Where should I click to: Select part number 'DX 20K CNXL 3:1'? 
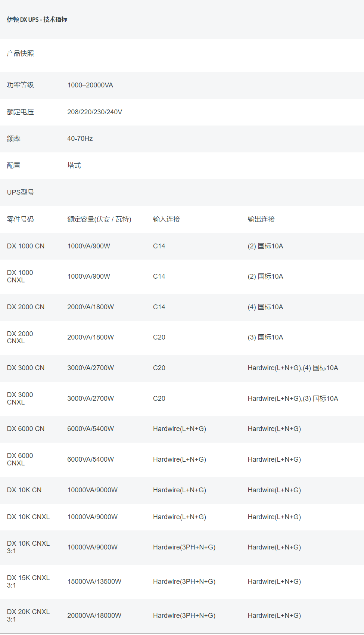28,616
